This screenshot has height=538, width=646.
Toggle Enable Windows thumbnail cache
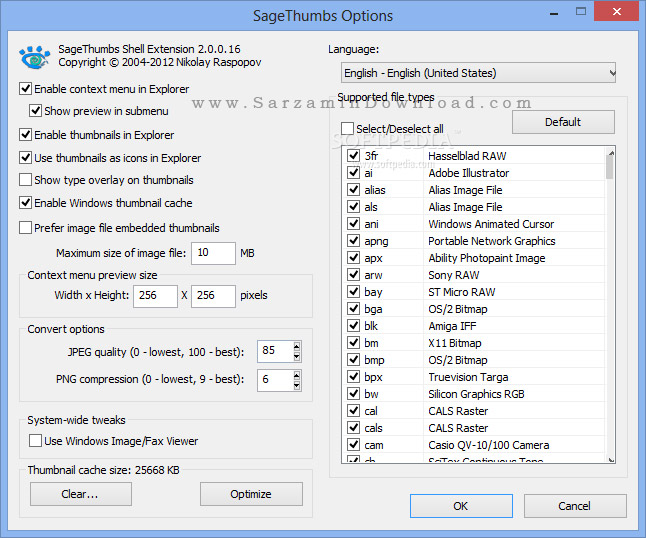pyautogui.click(x=26, y=203)
